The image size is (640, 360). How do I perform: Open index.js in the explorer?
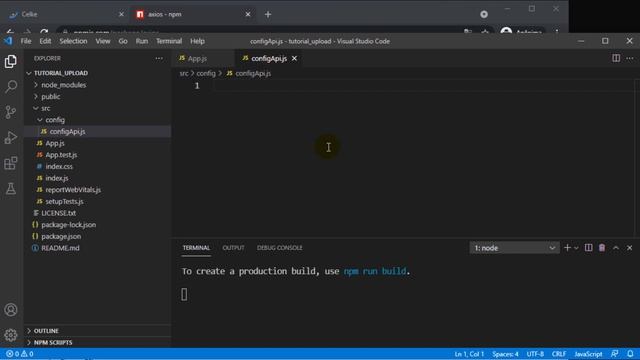98,178
